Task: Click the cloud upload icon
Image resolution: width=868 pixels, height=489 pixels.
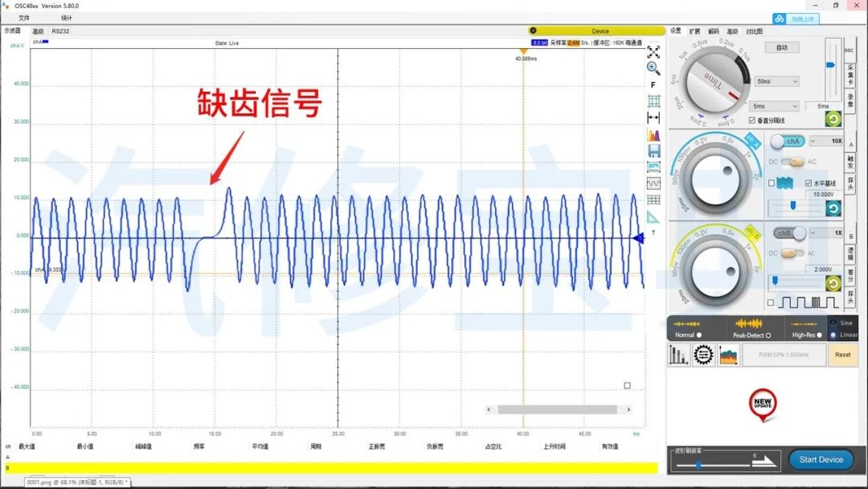Action: (780, 18)
